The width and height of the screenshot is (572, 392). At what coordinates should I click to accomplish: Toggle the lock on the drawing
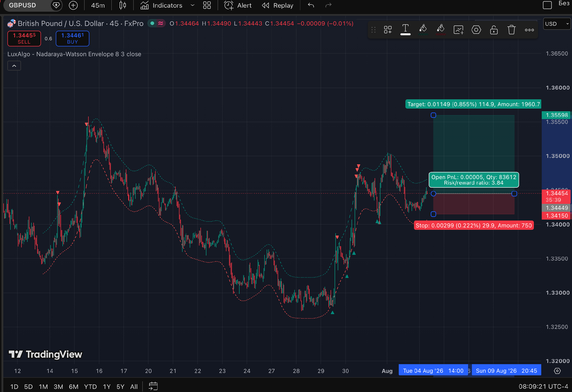tap(494, 30)
